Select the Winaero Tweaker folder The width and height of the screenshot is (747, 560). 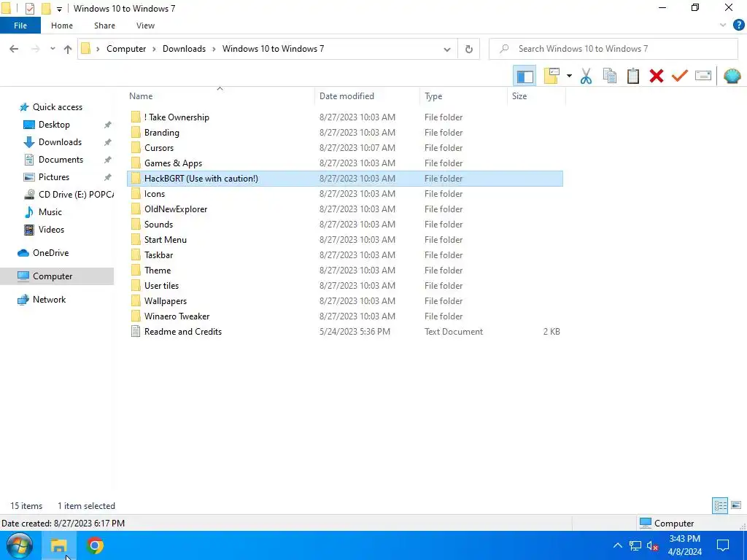coord(345,316)
